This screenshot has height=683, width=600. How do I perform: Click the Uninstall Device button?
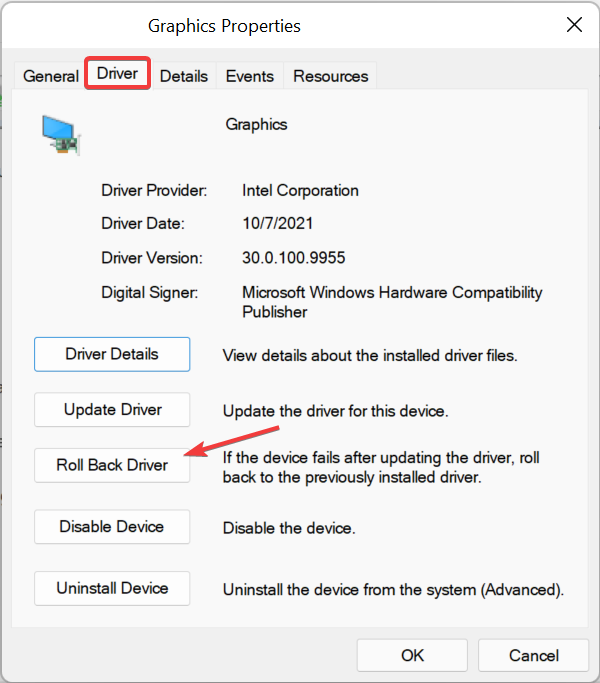point(112,588)
